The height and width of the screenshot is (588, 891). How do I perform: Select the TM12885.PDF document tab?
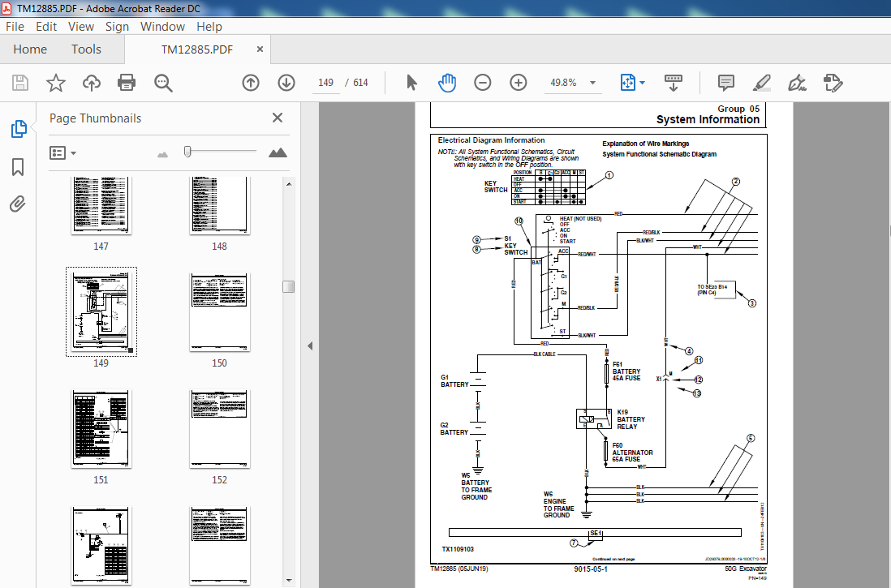196,49
